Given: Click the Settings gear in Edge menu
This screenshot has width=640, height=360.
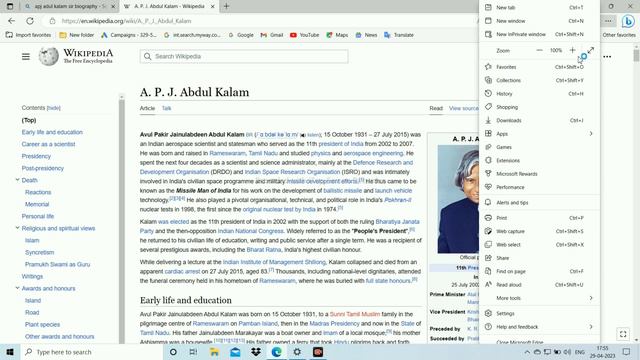Looking at the screenshot, I should pos(488,313).
